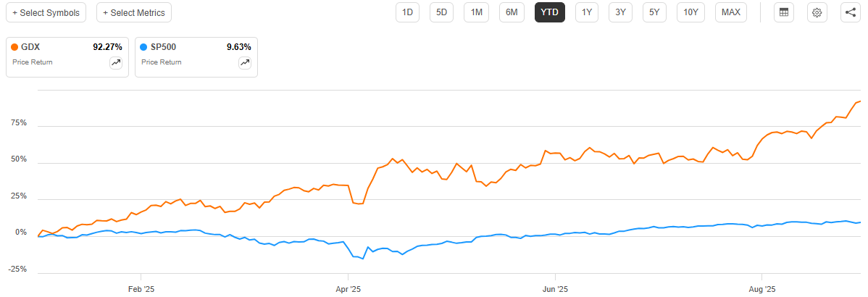This screenshot has height=297, width=868.
Task: Open chart settings gear icon
Action: (817, 12)
